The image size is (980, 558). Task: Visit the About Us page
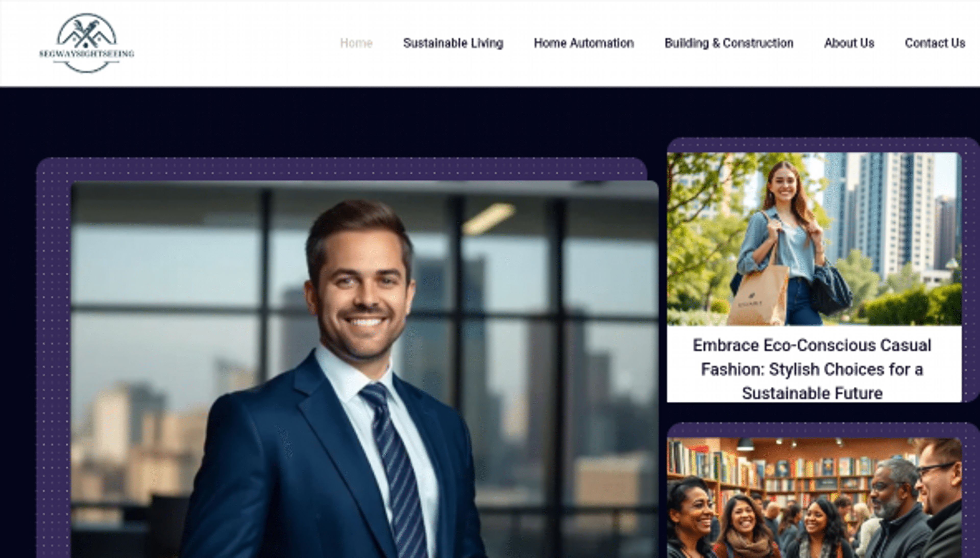pos(849,43)
